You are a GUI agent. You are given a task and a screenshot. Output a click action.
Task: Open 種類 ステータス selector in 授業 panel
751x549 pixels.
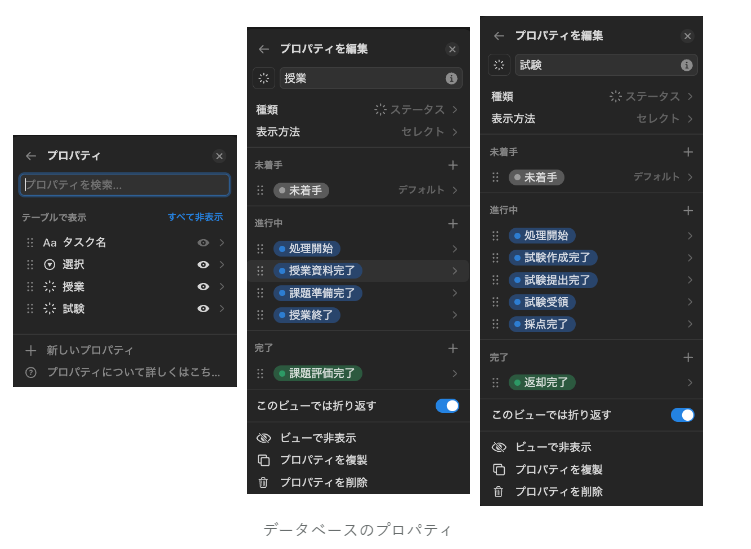[358, 110]
